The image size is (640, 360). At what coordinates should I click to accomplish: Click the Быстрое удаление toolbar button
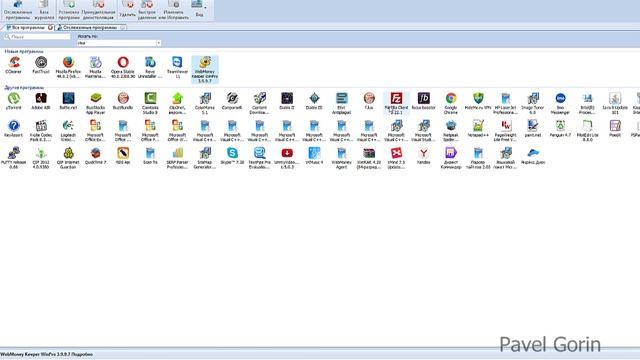pyautogui.click(x=147, y=10)
